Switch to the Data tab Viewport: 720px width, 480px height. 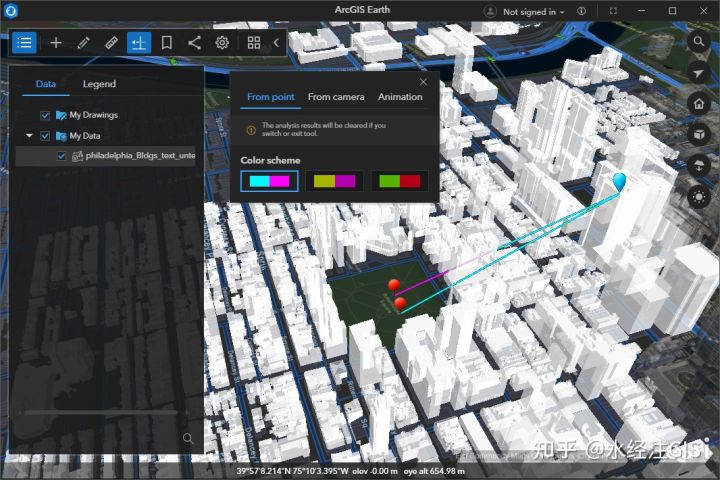(x=46, y=84)
